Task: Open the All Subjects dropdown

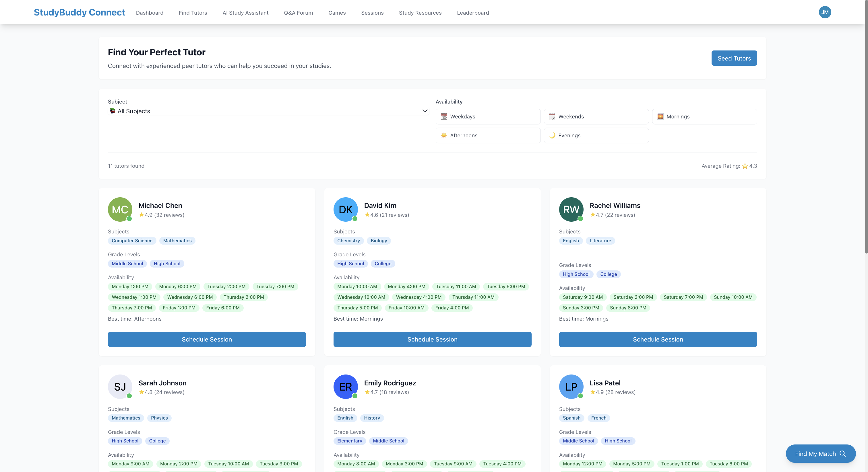Action: (x=268, y=111)
